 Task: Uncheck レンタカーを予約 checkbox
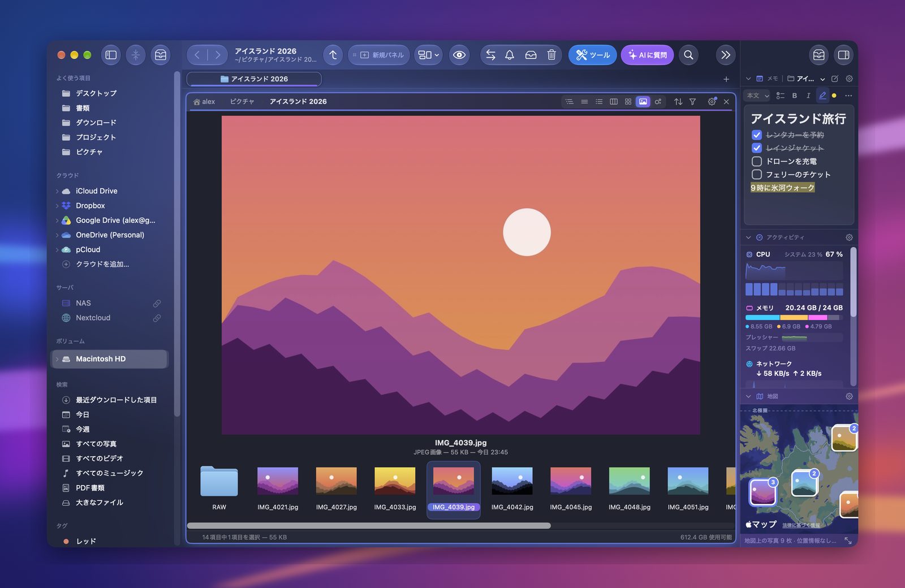[757, 135]
